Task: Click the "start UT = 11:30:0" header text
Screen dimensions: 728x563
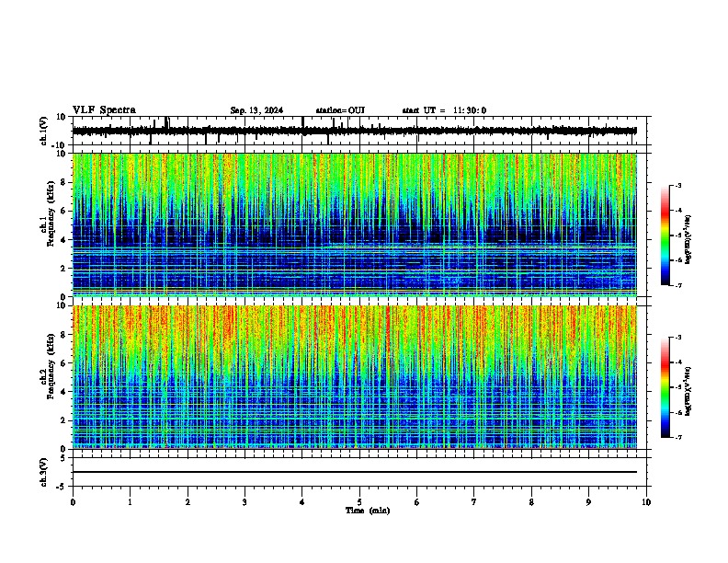Action: pyautogui.click(x=444, y=110)
